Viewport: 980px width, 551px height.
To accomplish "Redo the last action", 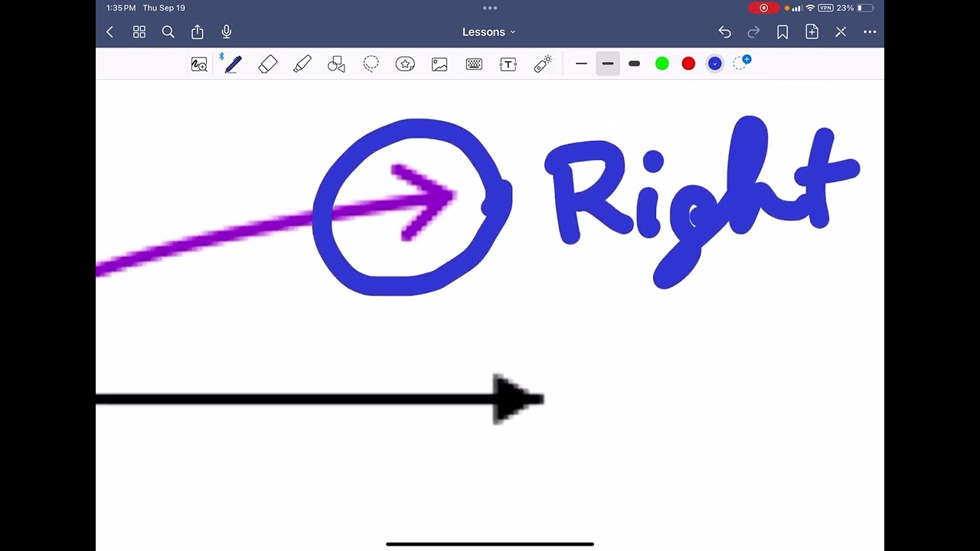I will 753,32.
